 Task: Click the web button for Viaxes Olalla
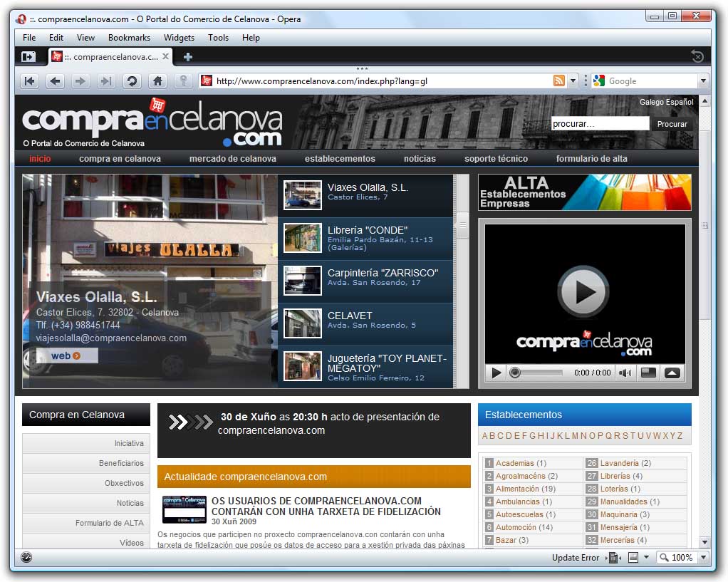click(x=67, y=355)
